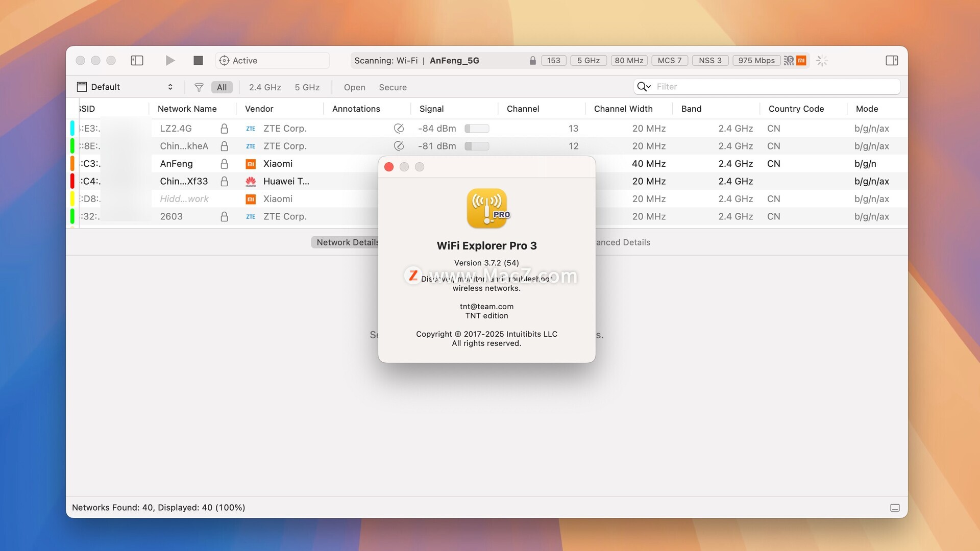Click the lock icon for LZ2.4G
This screenshot has width=980, height=551.
click(224, 129)
